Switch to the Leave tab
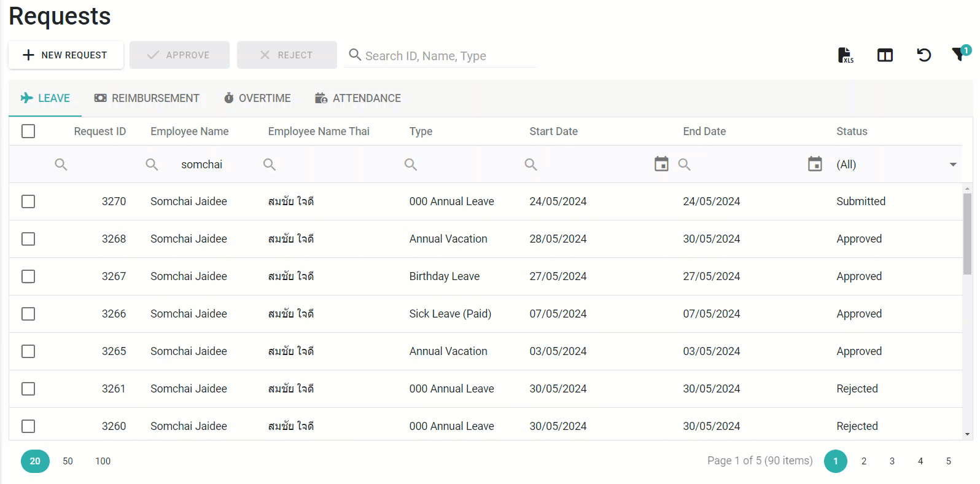The width and height of the screenshot is (980, 484). [45, 98]
